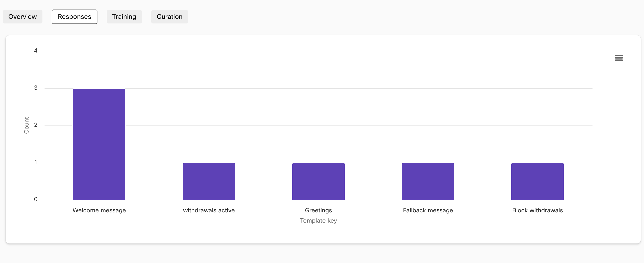Click the withdrawals active bar
This screenshot has height=263, width=644.
tap(209, 181)
